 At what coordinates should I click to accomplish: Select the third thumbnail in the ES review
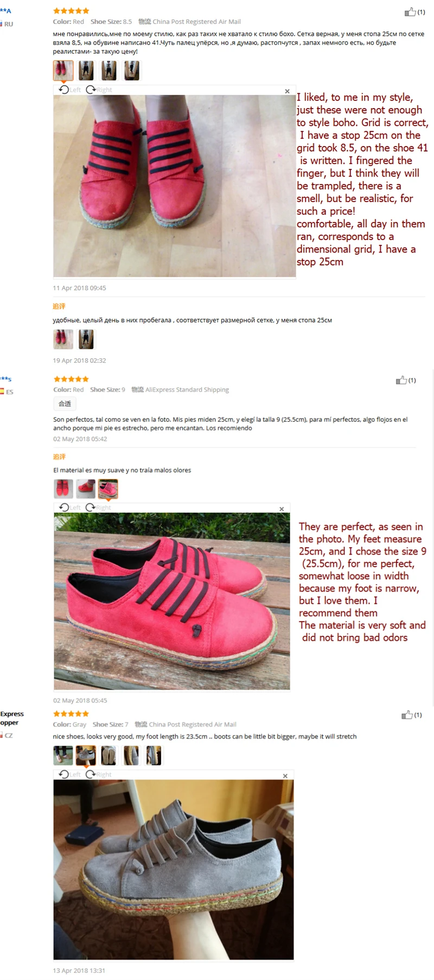click(x=108, y=489)
